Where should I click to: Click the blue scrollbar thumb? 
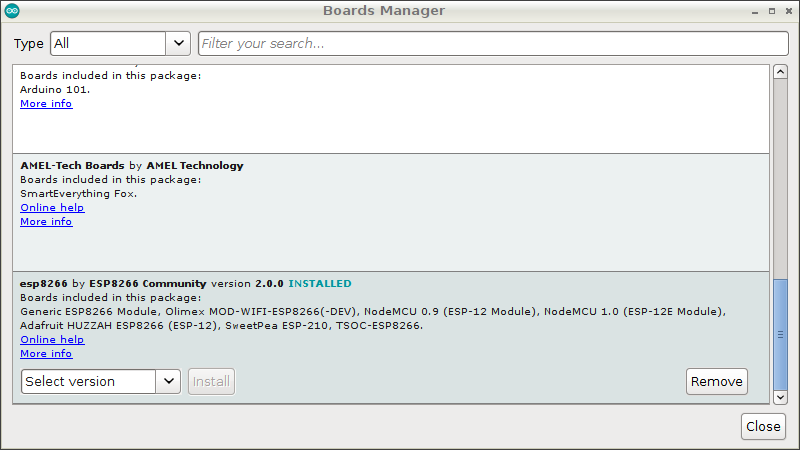tap(780, 335)
